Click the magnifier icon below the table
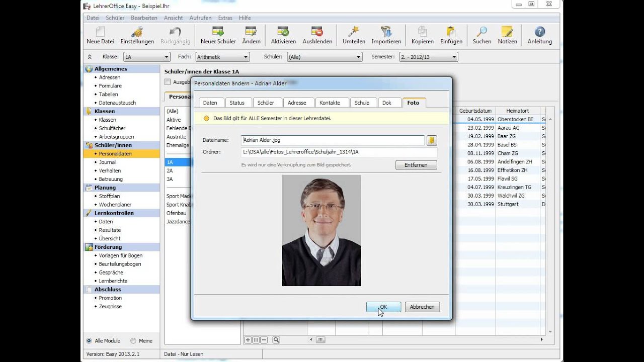The width and height of the screenshot is (644, 362). tap(276, 340)
